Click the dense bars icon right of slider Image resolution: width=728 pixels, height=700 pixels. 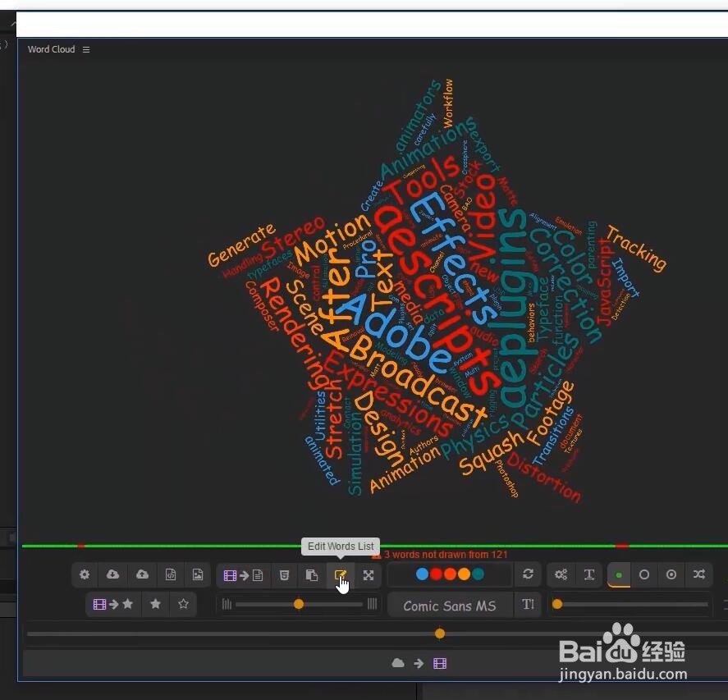click(x=372, y=604)
